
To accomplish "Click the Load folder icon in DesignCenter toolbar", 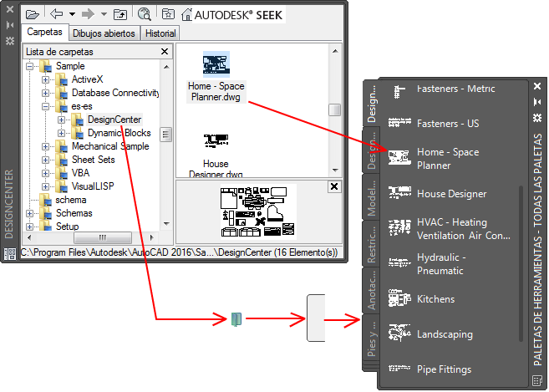I will [x=33, y=15].
